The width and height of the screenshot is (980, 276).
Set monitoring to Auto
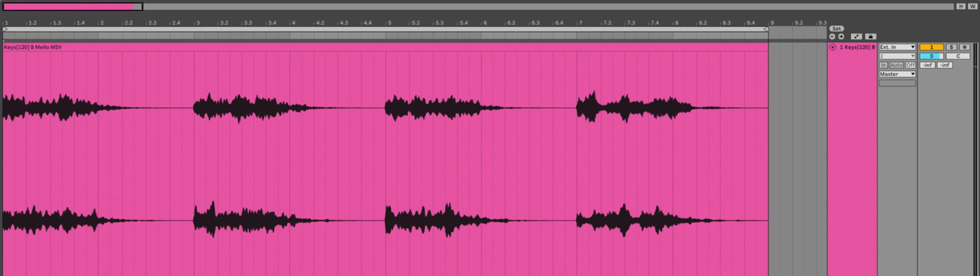[896, 65]
